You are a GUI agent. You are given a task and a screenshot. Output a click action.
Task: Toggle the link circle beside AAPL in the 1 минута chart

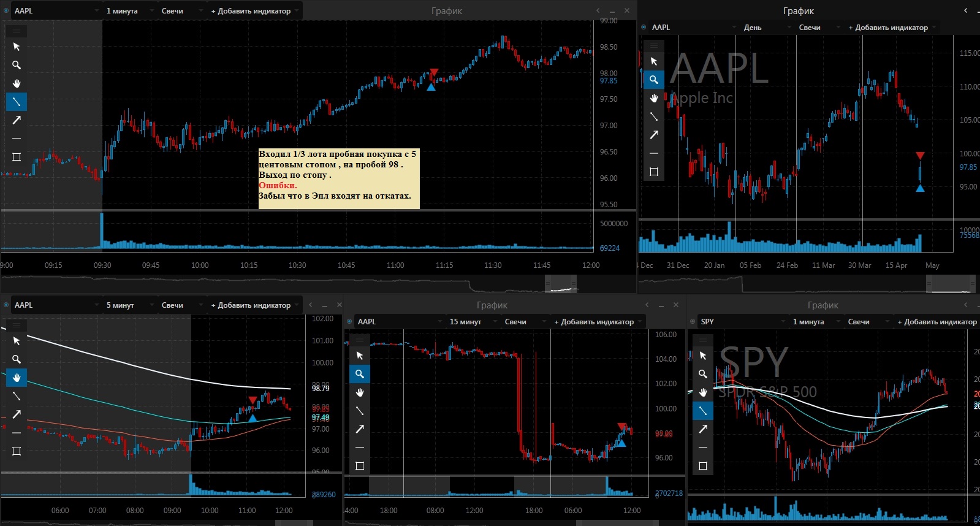[x=7, y=11]
